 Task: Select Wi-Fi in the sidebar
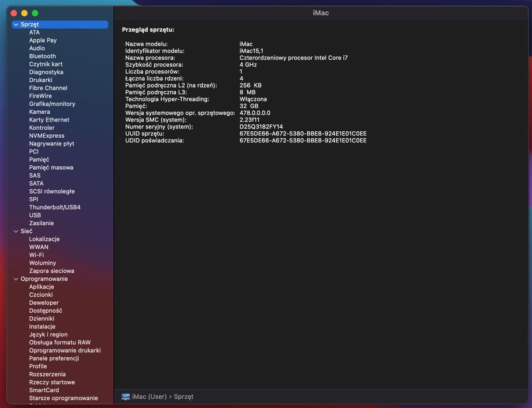(36, 255)
